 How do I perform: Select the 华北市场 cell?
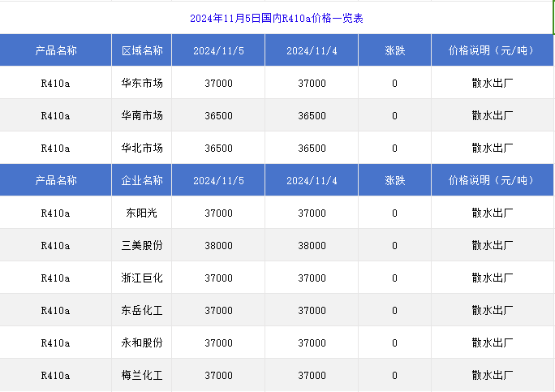142,148
